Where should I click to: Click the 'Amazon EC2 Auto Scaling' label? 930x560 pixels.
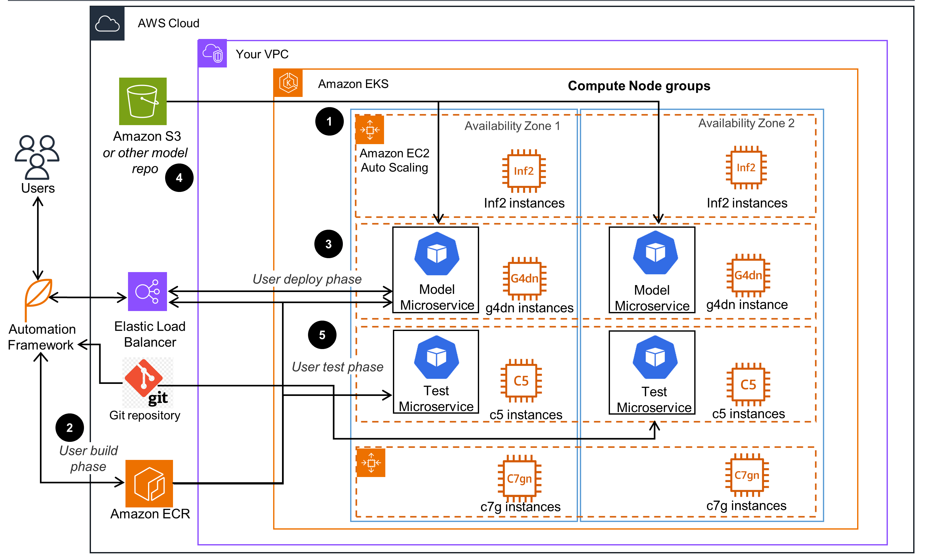395,160
